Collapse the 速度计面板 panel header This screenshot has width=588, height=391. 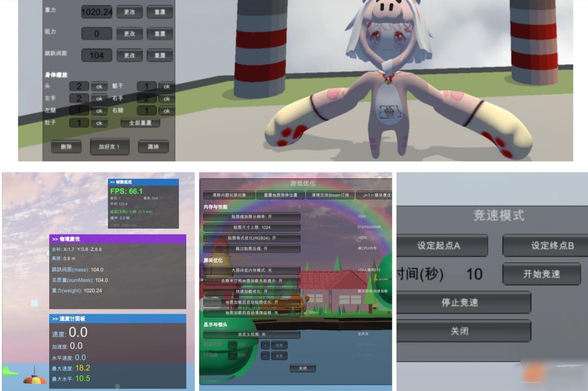(x=118, y=318)
